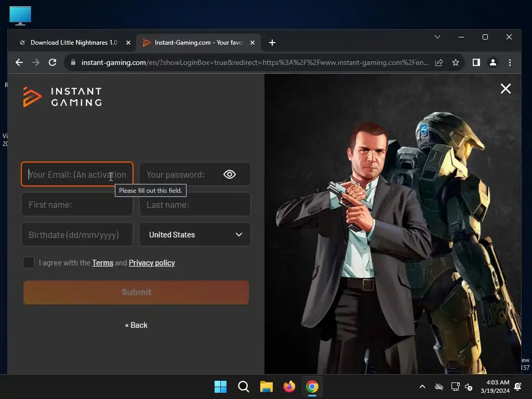Image resolution: width=532 pixels, height=399 pixels.
Task: Go forward one page in browser
Action: pos(36,62)
